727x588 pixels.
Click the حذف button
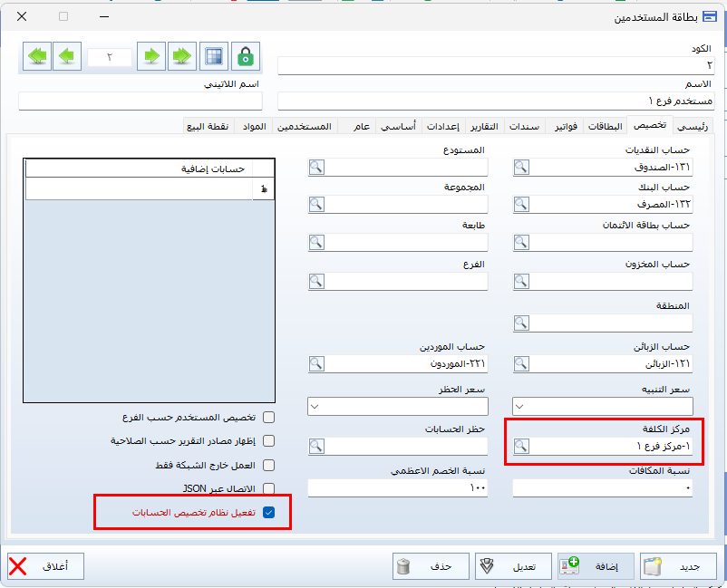(431, 566)
